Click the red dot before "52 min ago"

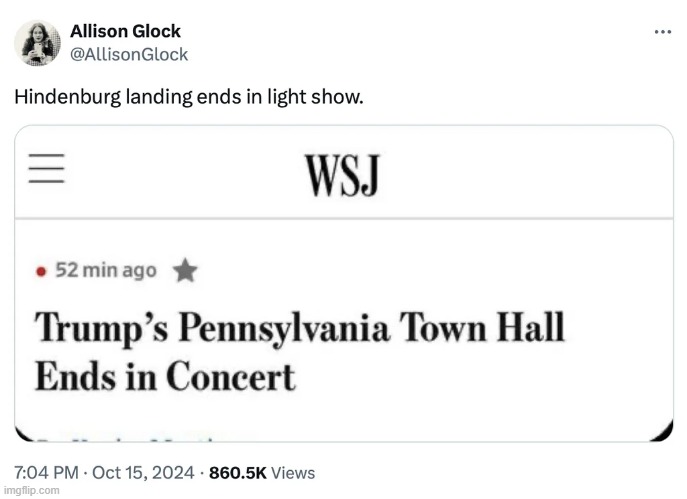41,271
